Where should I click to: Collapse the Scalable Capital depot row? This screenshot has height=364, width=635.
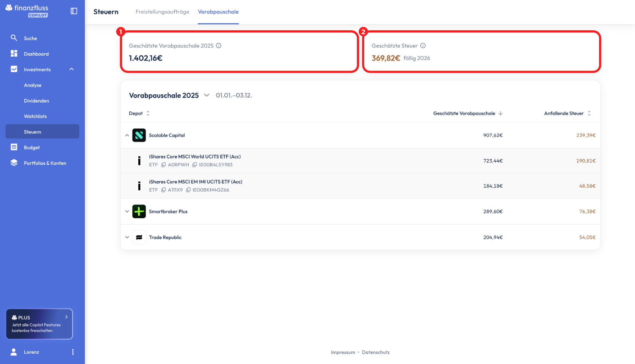(x=127, y=135)
